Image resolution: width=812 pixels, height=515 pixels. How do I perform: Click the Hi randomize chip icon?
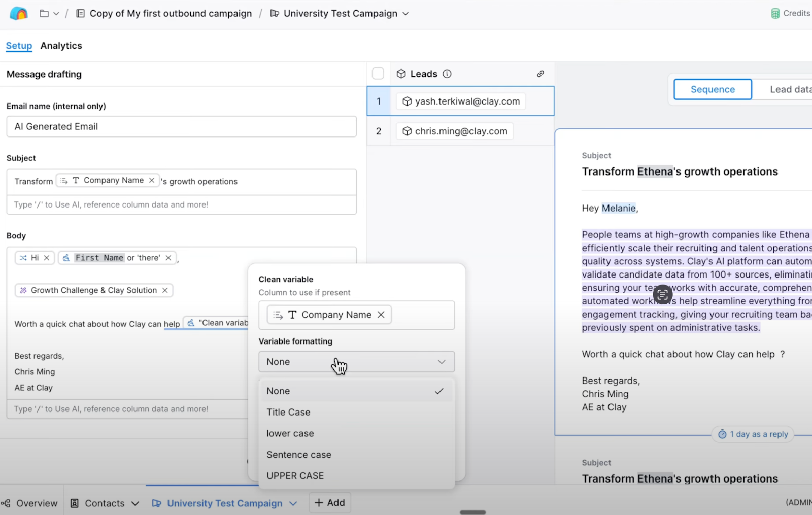tap(23, 258)
